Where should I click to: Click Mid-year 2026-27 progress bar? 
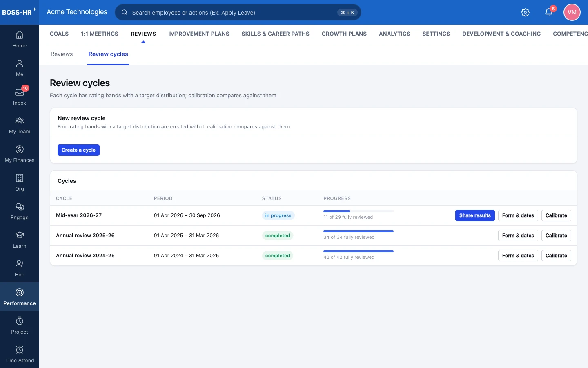[x=359, y=211]
